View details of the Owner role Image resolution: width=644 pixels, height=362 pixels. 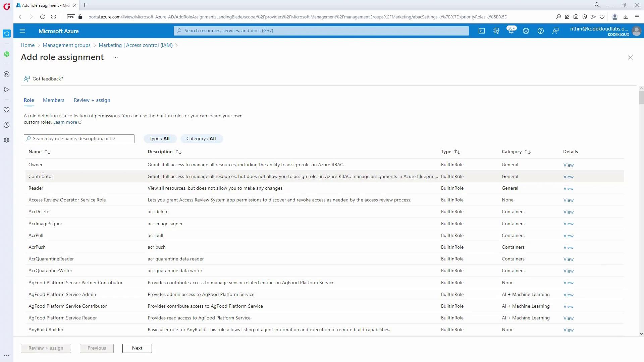click(568, 165)
